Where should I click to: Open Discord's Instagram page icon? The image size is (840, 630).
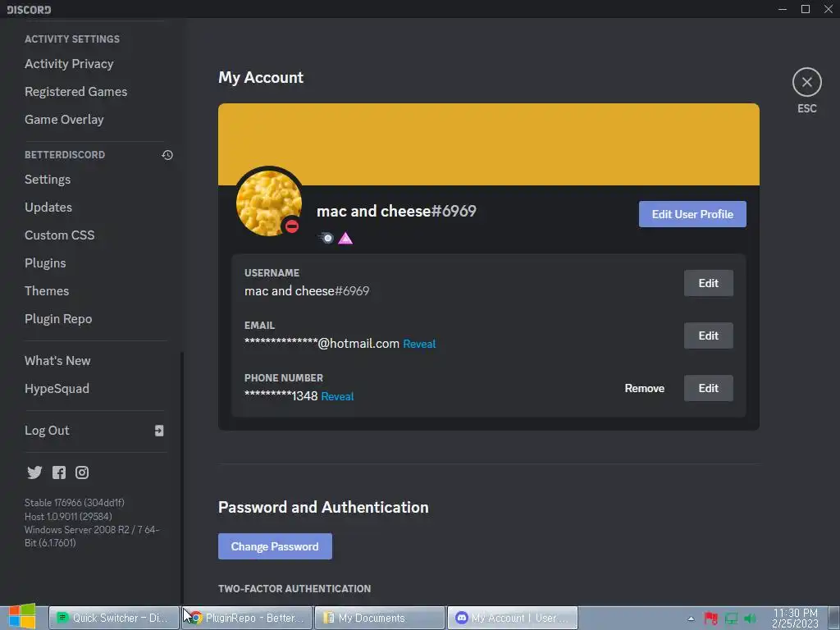82,472
